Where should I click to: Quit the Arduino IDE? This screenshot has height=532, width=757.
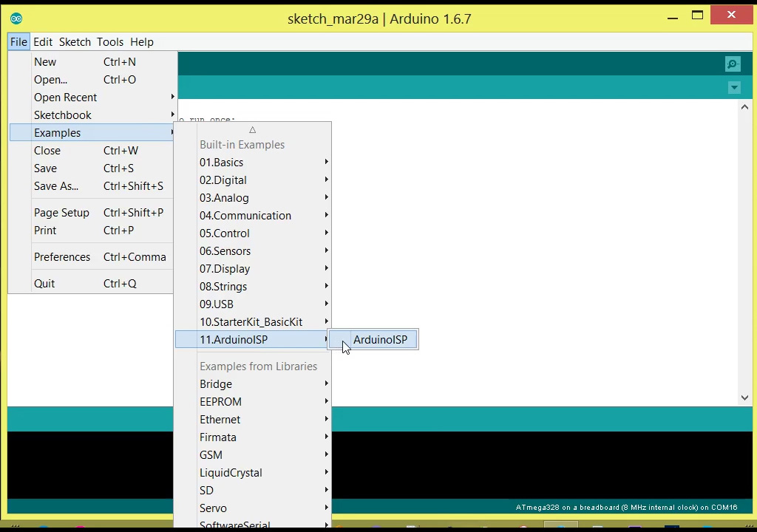44,283
